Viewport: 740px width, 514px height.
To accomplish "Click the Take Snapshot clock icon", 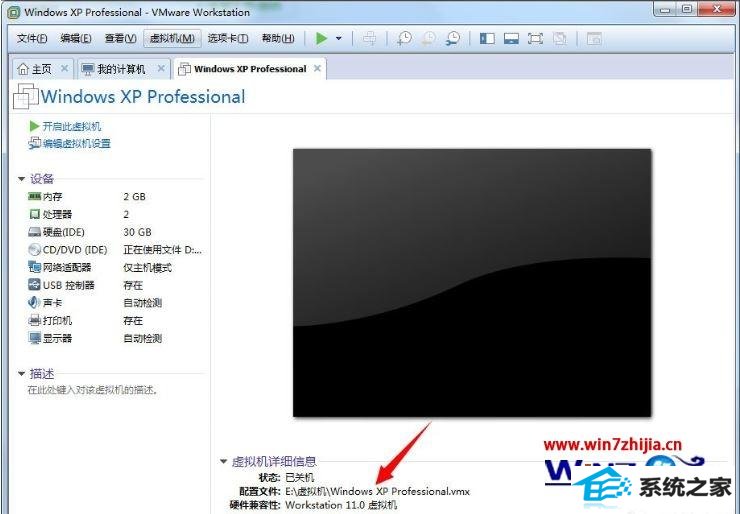I will pos(404,38).
